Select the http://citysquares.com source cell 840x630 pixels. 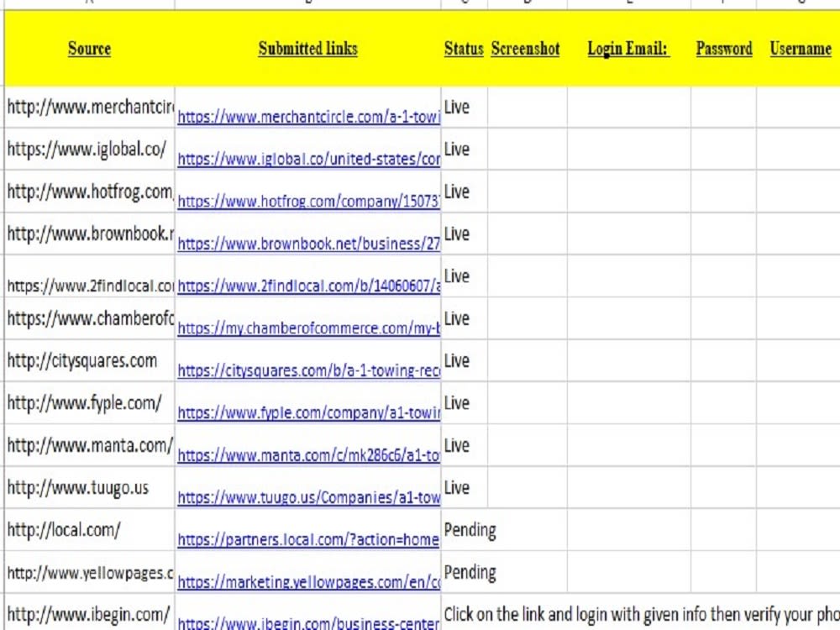[x=90, y=361]
